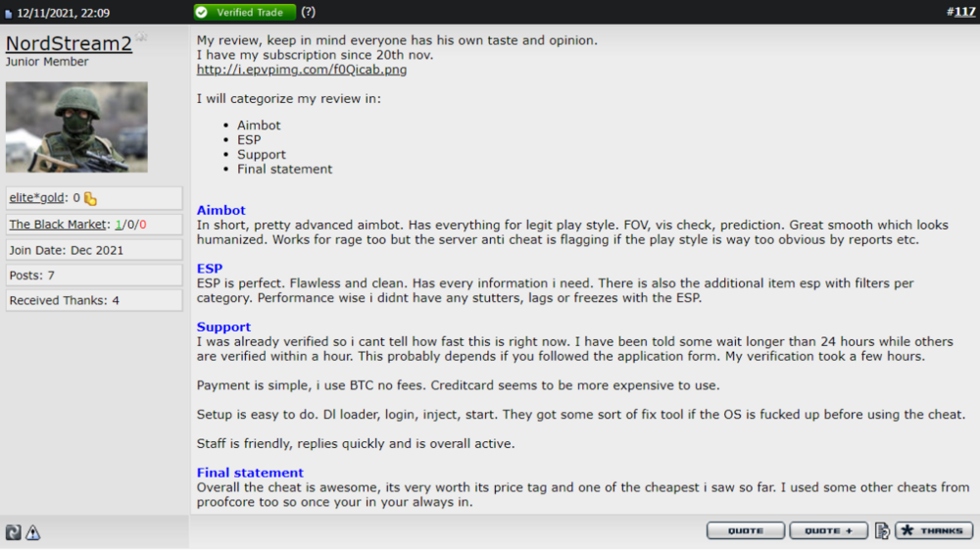
Task: Click the reputation icon at bottom left
Action: click(x=13, y=532)
